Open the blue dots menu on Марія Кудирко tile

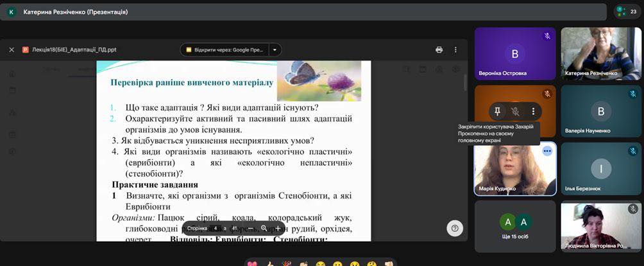(547, 151)
